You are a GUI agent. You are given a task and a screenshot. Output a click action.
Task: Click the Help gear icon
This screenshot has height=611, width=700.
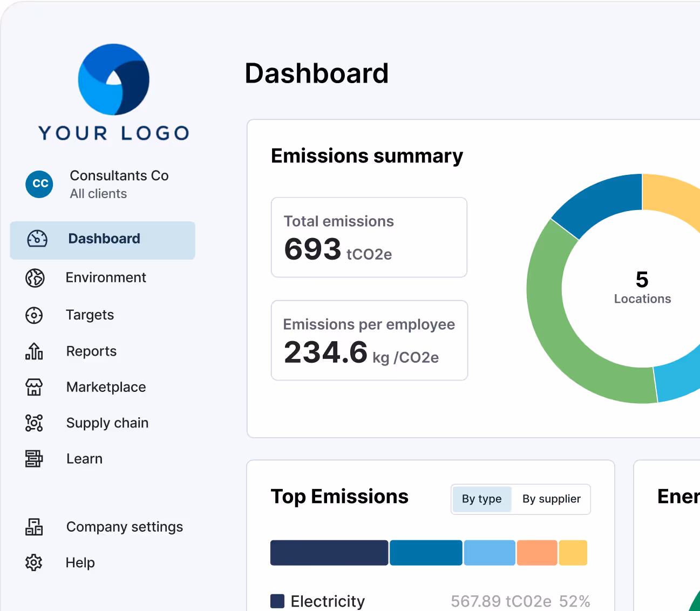point(34,562)
